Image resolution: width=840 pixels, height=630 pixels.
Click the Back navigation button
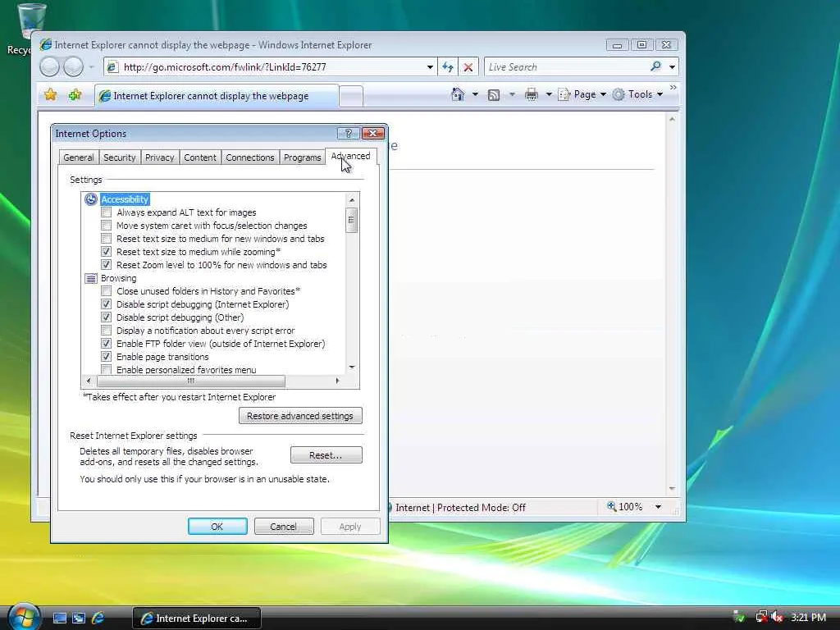click(x=49, y=67)
